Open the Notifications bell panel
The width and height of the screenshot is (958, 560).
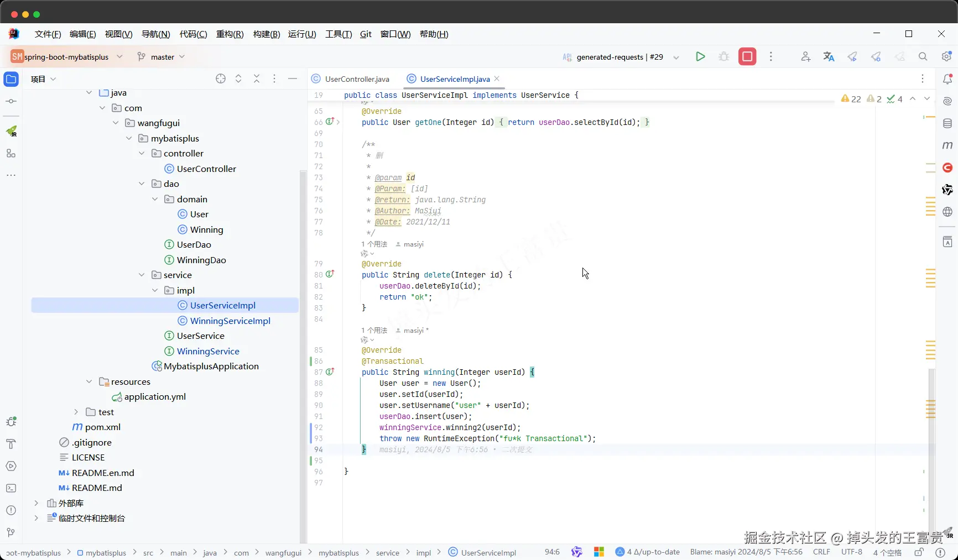point(947,79)
